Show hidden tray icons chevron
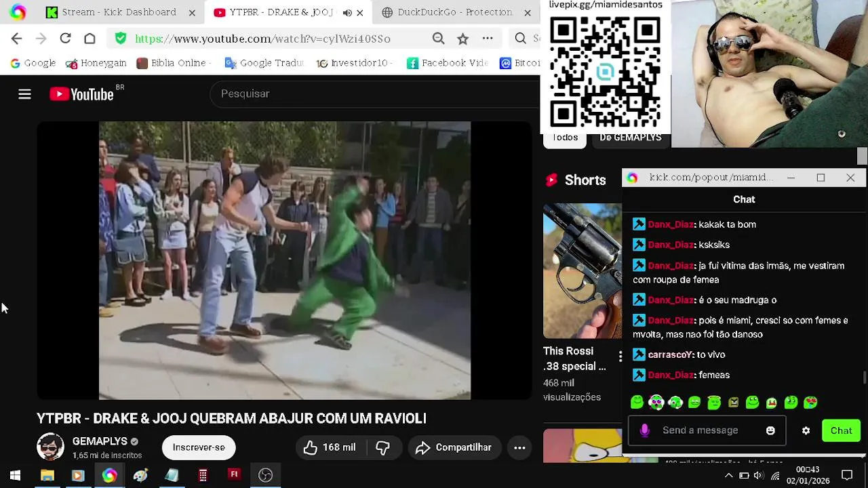Viewport: 868px width, 488px height. point(728,475)
